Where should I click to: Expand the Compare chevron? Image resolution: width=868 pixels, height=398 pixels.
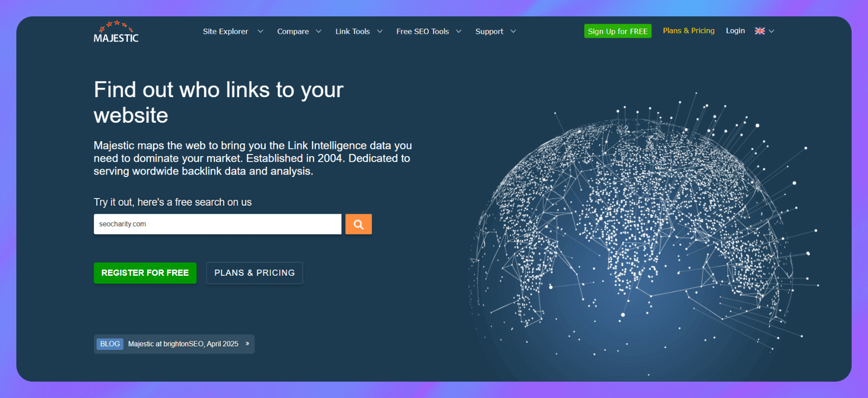318,31
